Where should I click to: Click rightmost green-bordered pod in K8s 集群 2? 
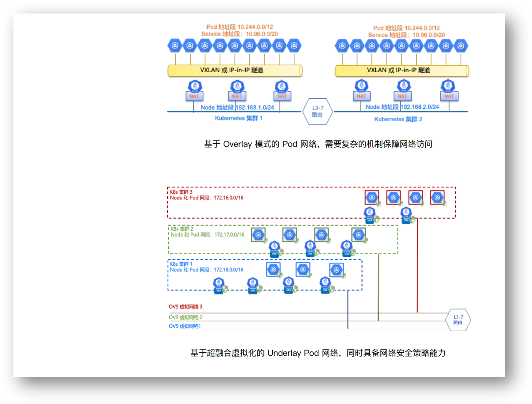(x=359, y=235)
